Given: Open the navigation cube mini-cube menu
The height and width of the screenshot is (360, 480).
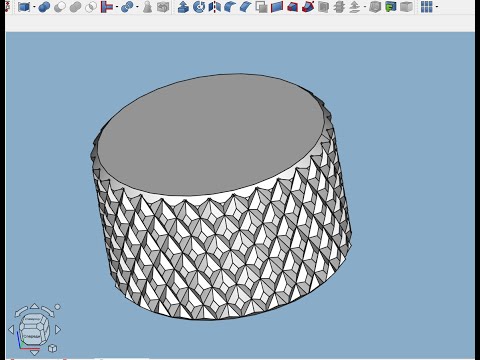Looking at the screenshot, I should tap(53, 349).
